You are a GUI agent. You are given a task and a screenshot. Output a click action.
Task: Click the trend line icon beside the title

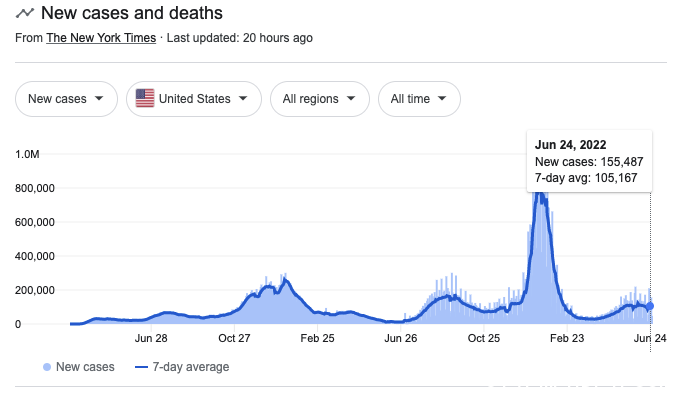pos(25,13)
